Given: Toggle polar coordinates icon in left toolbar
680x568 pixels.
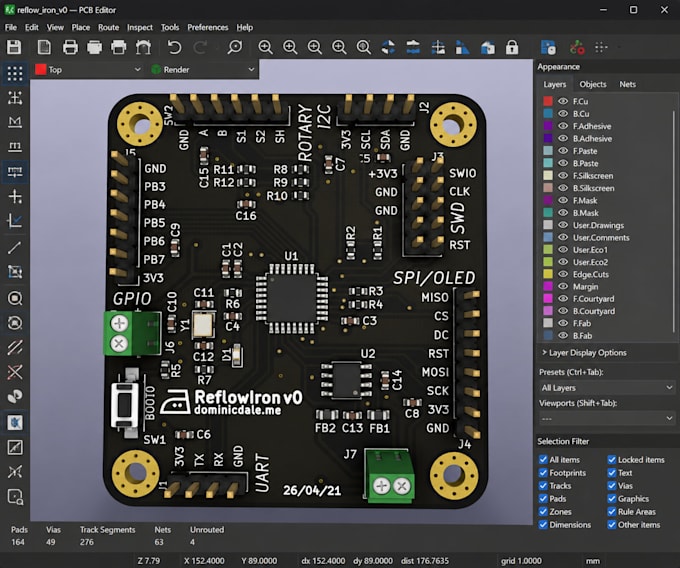Looking at the screenshot, I should [x=15, y=98].
